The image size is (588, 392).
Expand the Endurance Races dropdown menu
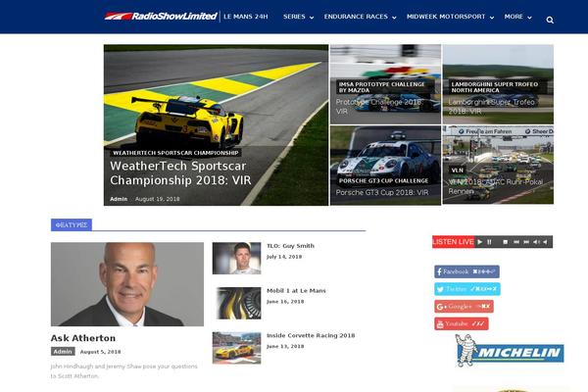(360, 17)
